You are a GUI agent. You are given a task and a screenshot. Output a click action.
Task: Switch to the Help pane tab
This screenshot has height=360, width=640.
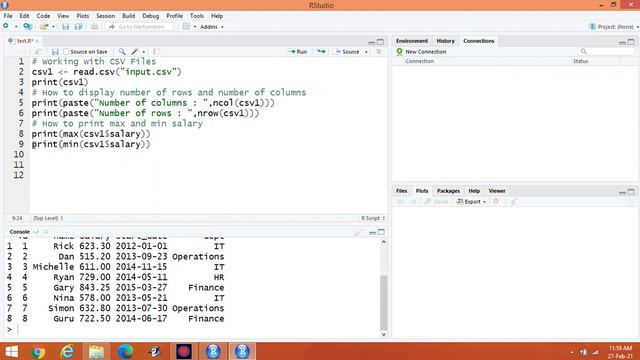pos(474,191)
